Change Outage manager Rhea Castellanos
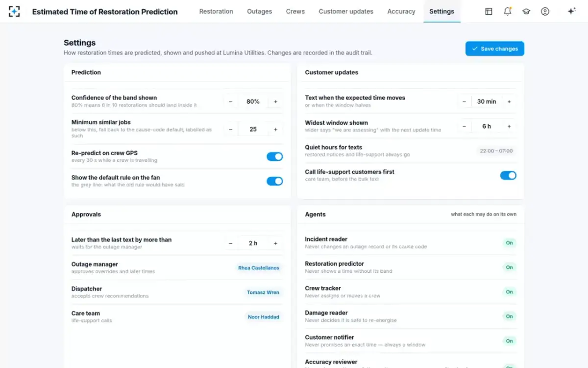The height and width of the screenshot is (368, 588). 259,268
